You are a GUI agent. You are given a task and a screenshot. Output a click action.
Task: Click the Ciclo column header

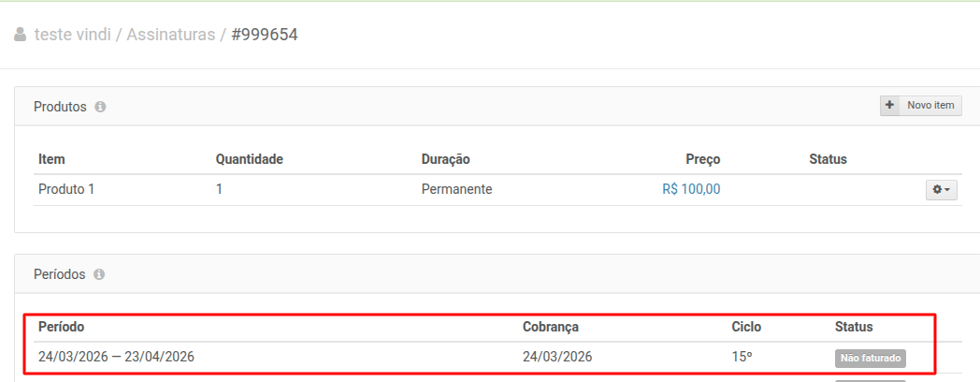click(746, 327)
